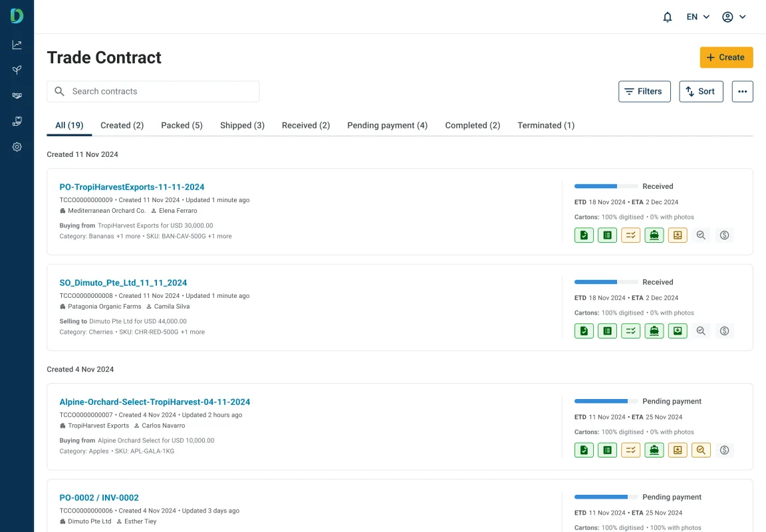Click the package-in-hand icon in sidebar
This screenshot has width=766, height=532.
(17, 121)
